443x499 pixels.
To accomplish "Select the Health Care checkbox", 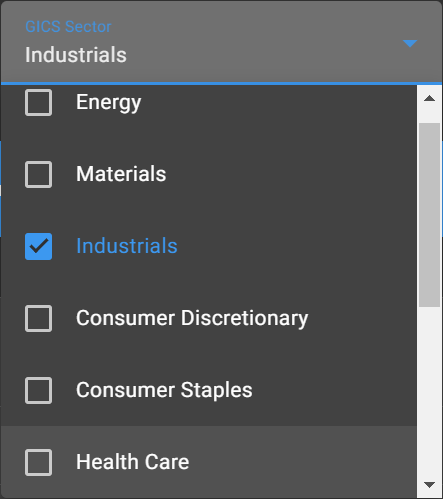I will coord(38,462).
